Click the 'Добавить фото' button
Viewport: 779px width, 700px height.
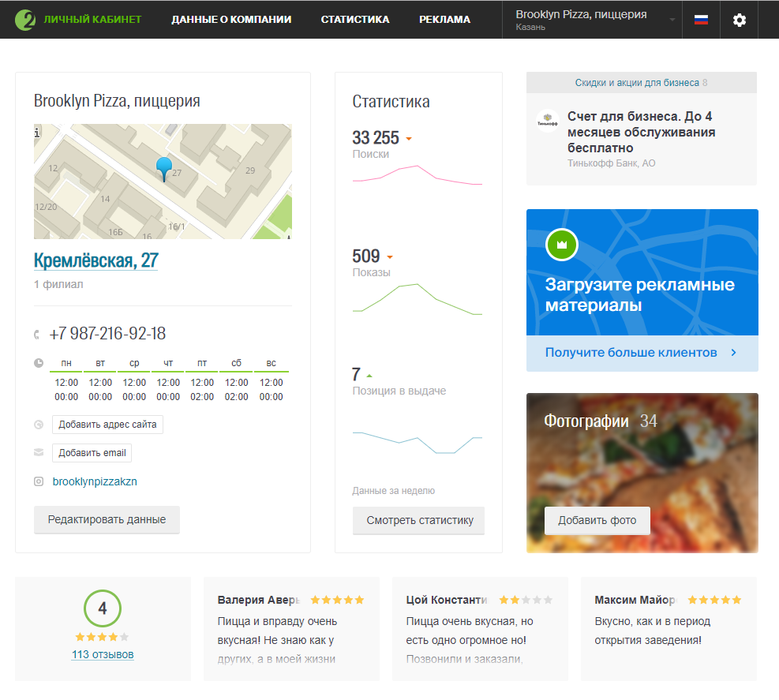pyautogui.click(x=597, y=521)
